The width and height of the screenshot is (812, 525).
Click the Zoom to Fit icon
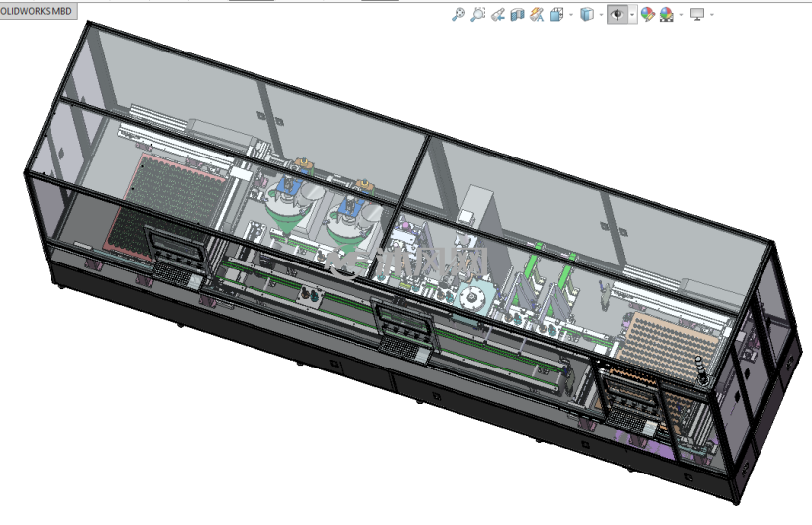click(457, 15)
